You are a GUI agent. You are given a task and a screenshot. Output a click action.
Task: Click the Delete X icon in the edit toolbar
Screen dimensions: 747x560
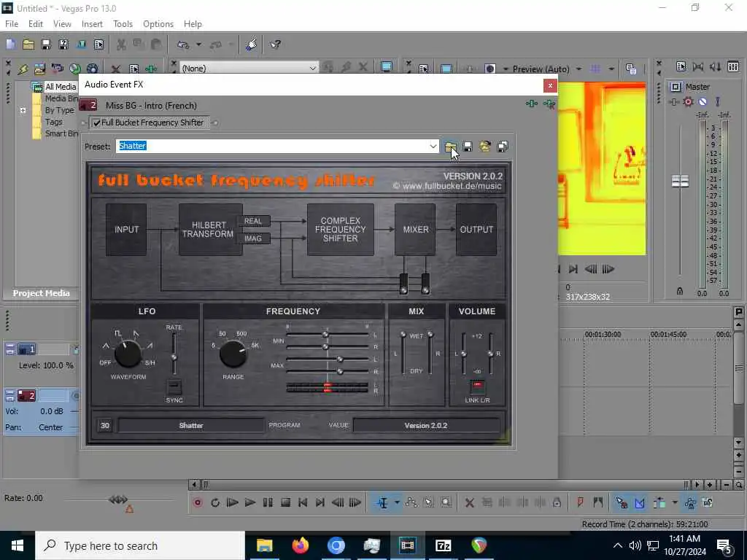[469, 502]
